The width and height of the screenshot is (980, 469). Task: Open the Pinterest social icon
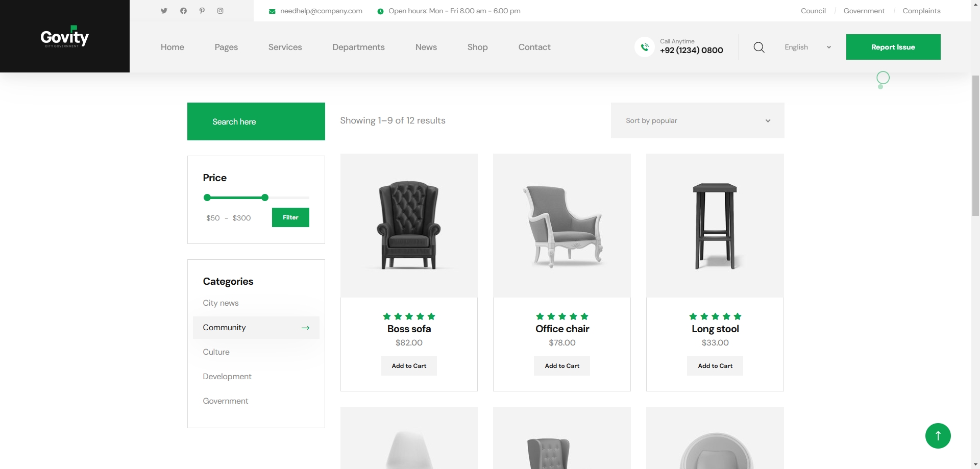(x=202, y=11)
